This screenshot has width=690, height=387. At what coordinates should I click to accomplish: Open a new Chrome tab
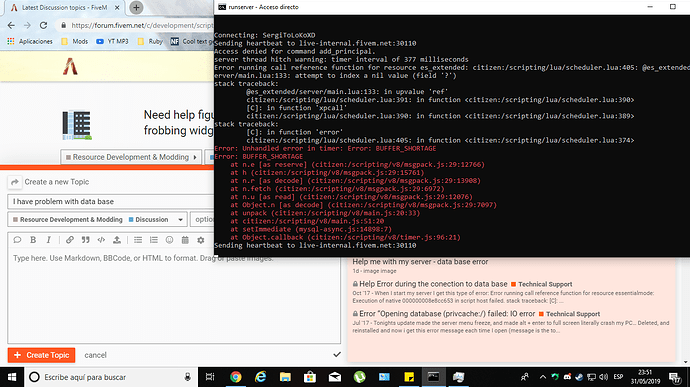coord(136,7)
